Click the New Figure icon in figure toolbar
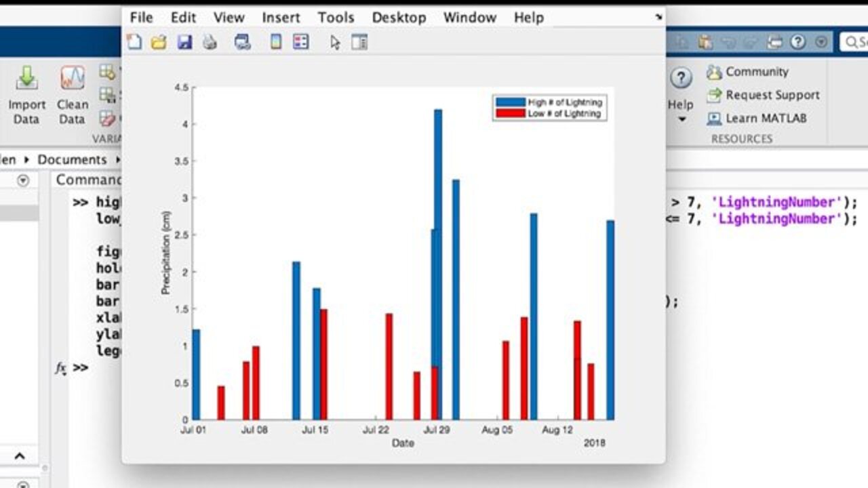 pos(134,42)
